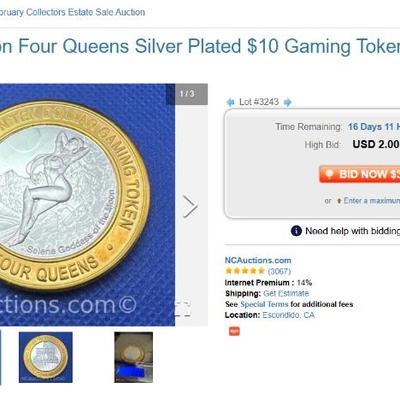
Task: Expand image using fullscreen corner icon
Action: pyautogui.click(x=183, y=309)
